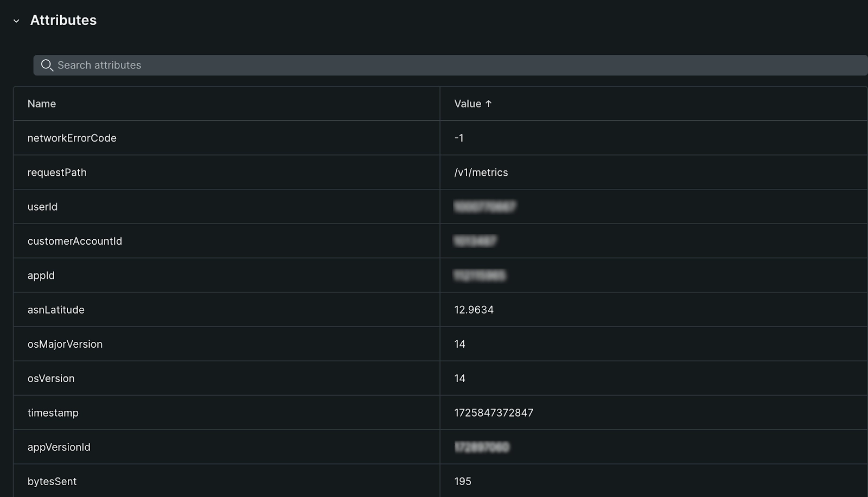868x497 pixels.
Task: Click the blurred appId value
Action: (480, 275)
